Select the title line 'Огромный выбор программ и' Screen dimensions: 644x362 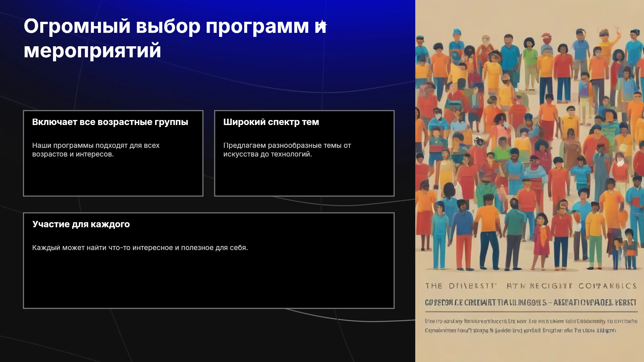click(x=175, y=26)
